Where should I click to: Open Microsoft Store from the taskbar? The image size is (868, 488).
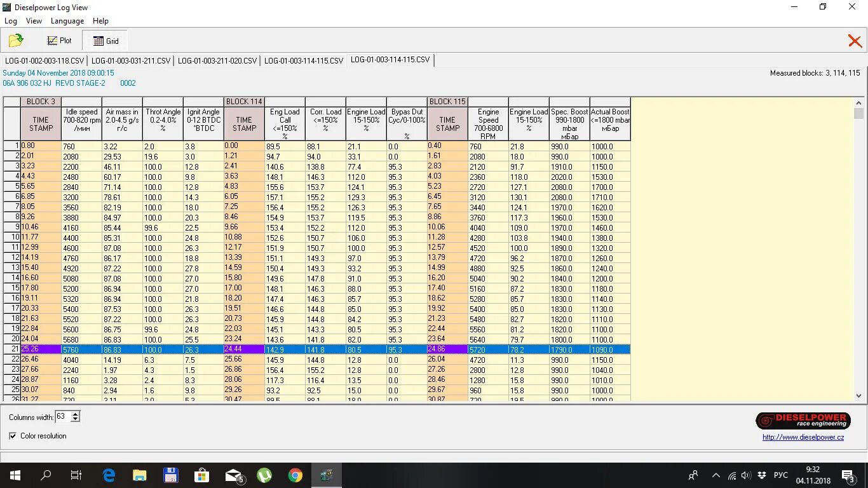(x=201, y=475)
